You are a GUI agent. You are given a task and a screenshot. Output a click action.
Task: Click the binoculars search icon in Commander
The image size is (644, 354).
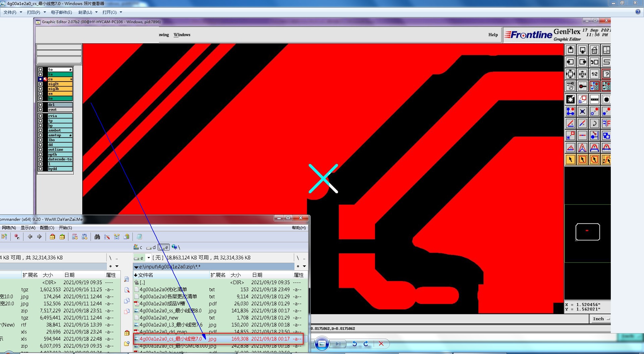click(x=97, y=237)
